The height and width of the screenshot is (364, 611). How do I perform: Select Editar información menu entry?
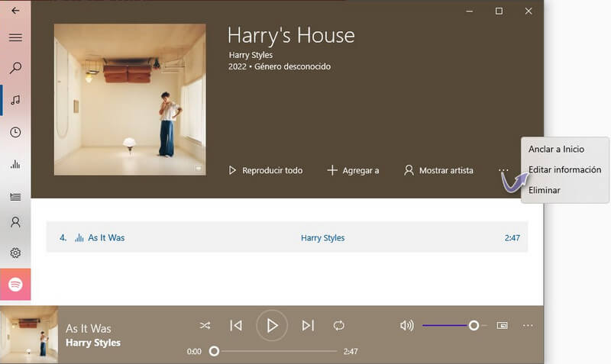(x=564, y=169)
